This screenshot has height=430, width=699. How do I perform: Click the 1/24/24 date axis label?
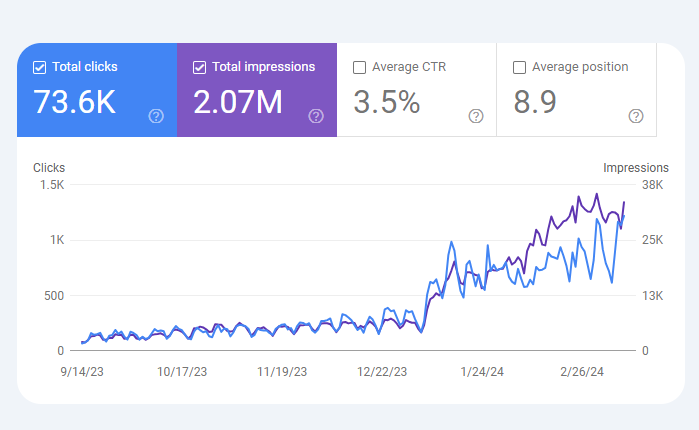pos(481,371)
